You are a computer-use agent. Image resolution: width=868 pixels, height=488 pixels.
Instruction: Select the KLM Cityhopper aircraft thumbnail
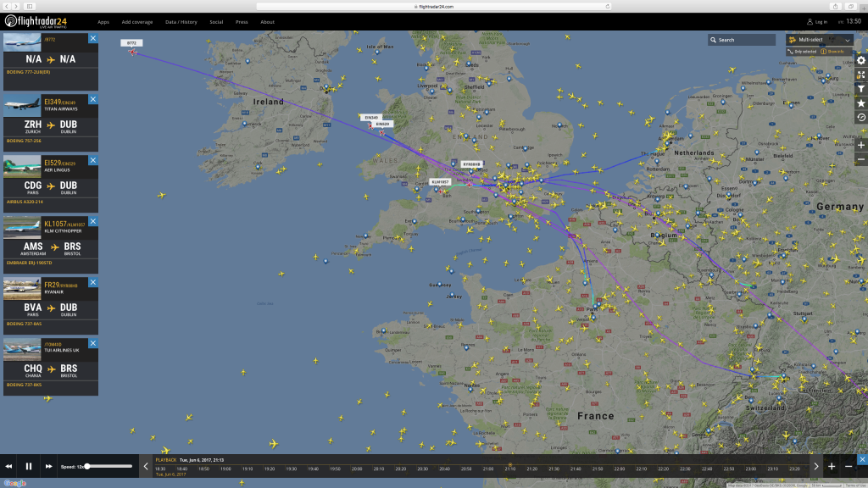pos(22,227)
